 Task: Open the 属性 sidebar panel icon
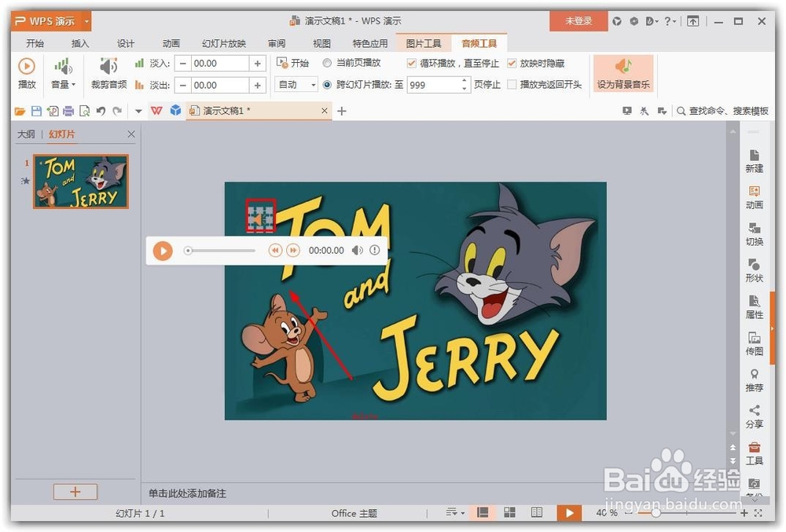754,307
